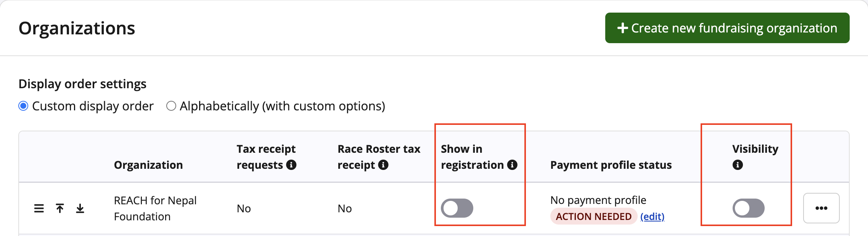
Task: Open the three-dot more options menu
Action: pyautogui.click(x=821, y=208)
